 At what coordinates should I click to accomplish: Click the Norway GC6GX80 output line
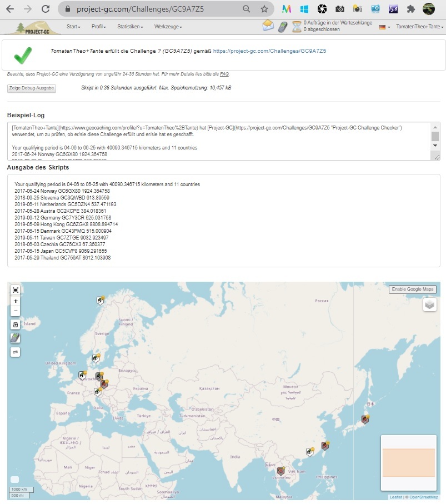click(x=62, y=191)
